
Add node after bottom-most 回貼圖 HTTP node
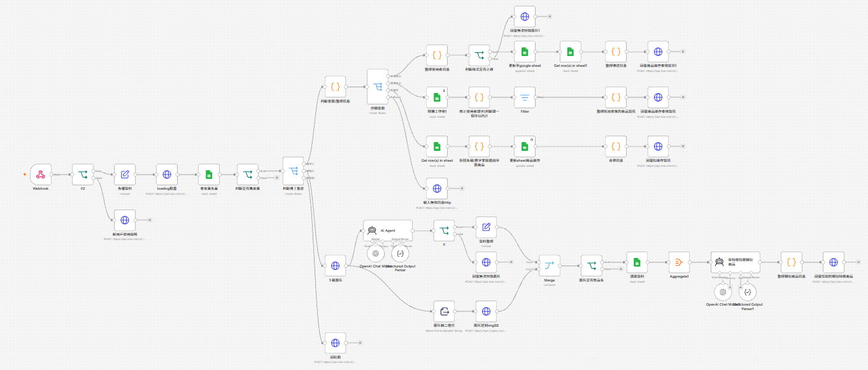point(359,343)
